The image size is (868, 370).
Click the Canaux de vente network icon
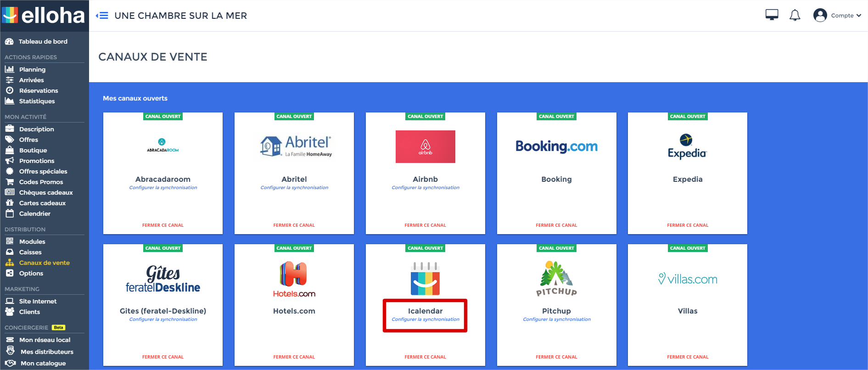click(10, 263)
